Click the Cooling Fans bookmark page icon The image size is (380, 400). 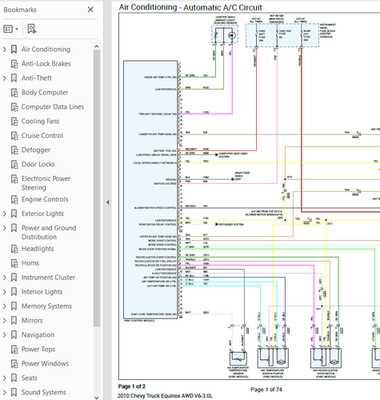[x=14, y=121]
